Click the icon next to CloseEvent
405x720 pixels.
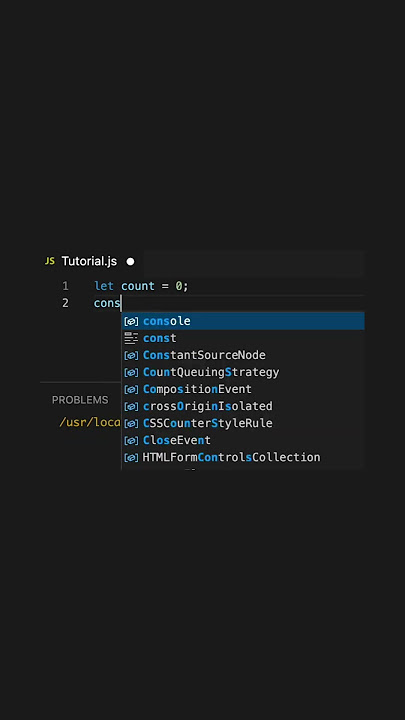tap(131, 440)
